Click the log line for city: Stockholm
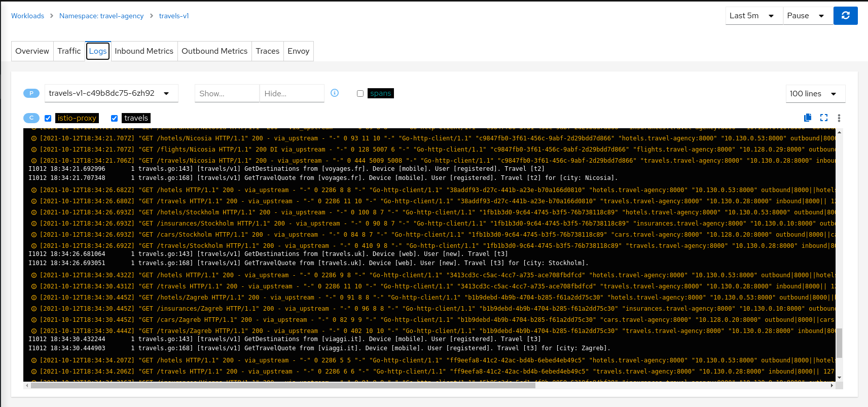868x407 pixels. [x=308, y=263]
